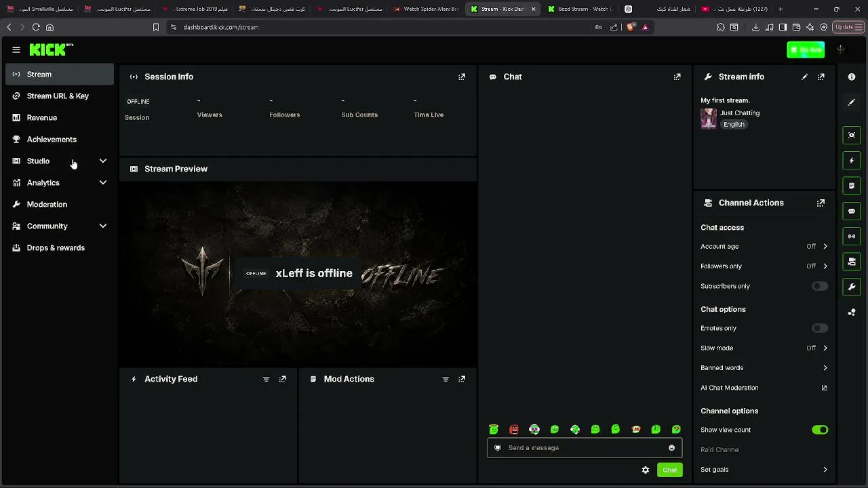Viewport: 868px width, 488px height.
Task: Open a new browser tab
Action: point(781,9)
